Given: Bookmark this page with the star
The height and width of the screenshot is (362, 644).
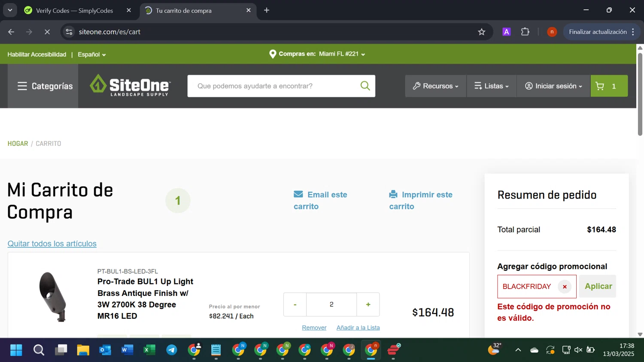Looking at the screenshot, I should click(482, 32).
